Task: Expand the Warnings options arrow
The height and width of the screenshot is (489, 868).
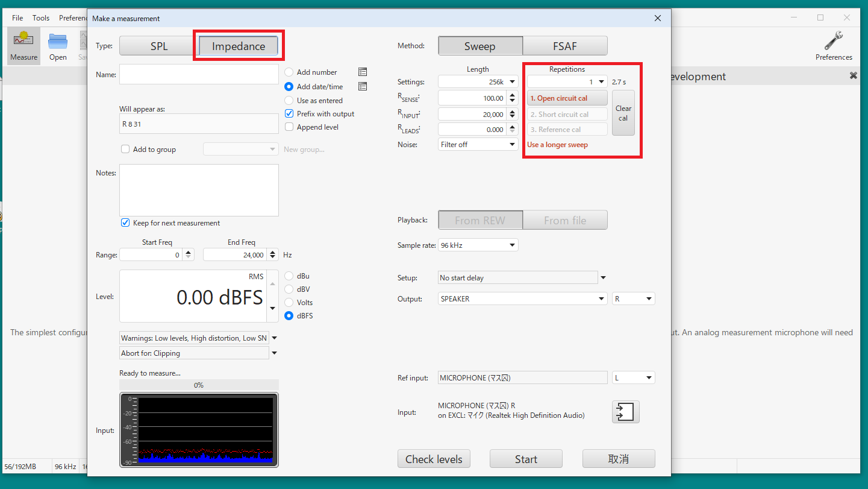Action: pos(275,338)
